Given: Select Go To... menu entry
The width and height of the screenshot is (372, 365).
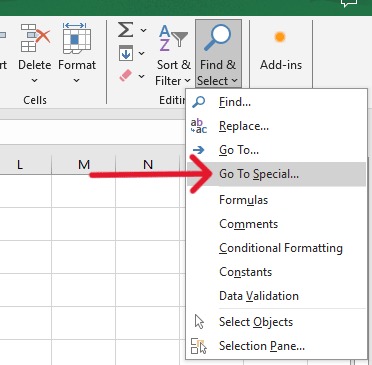Looking at the screenshot, I should [276, 150].
